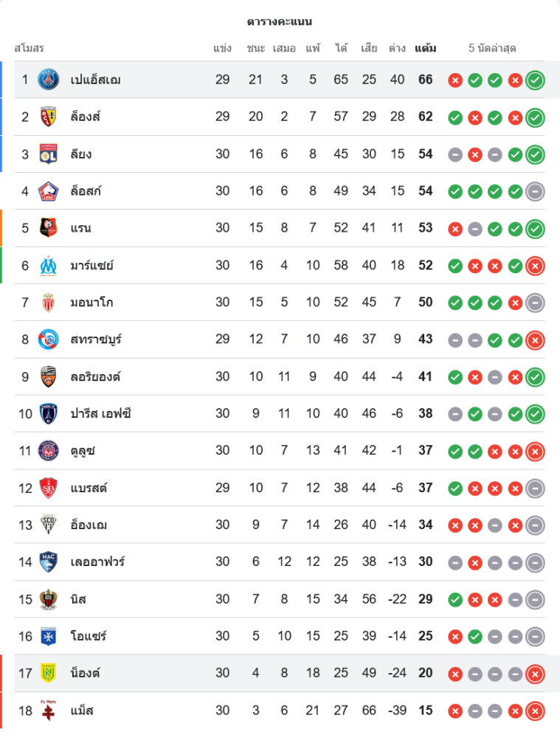Click the AS Monaco crest
This screenshot has width=560, height=738.
(49, 303)
